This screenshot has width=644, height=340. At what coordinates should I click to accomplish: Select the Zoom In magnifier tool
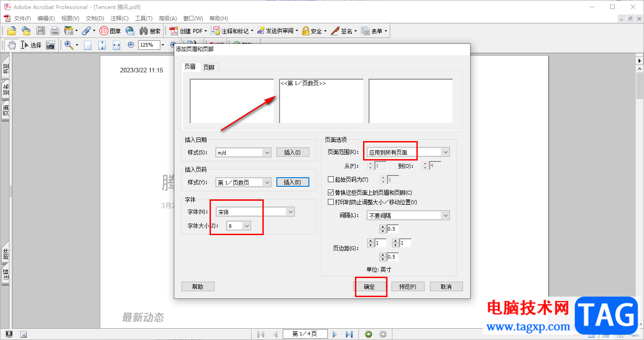[69, 45]
